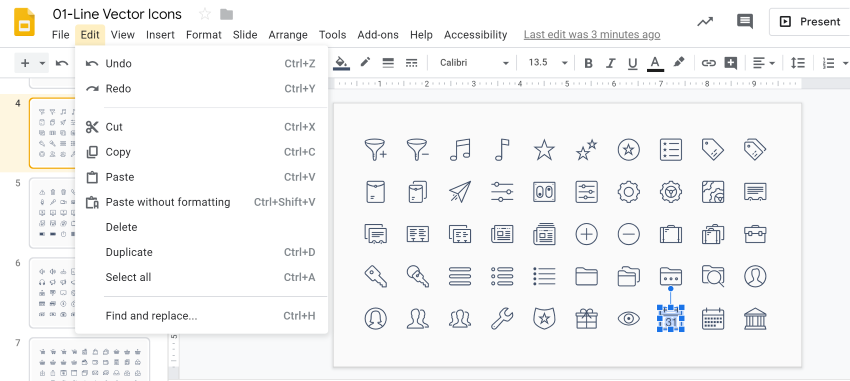Open the Insert menu

click(x=160, y=35)
